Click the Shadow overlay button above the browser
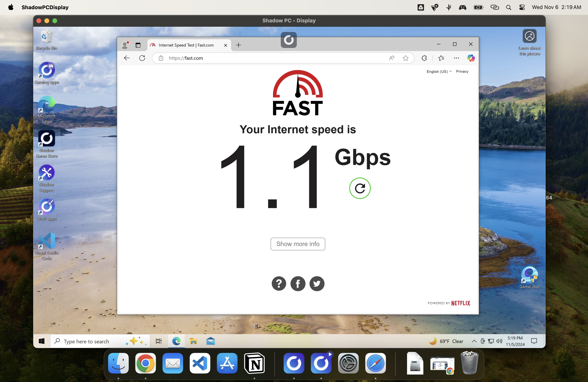Screen dimensions: 588x382 coord(289,40)
